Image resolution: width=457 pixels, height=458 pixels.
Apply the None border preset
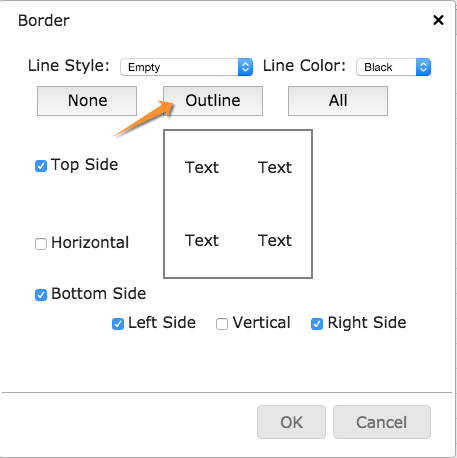point(87,101)
